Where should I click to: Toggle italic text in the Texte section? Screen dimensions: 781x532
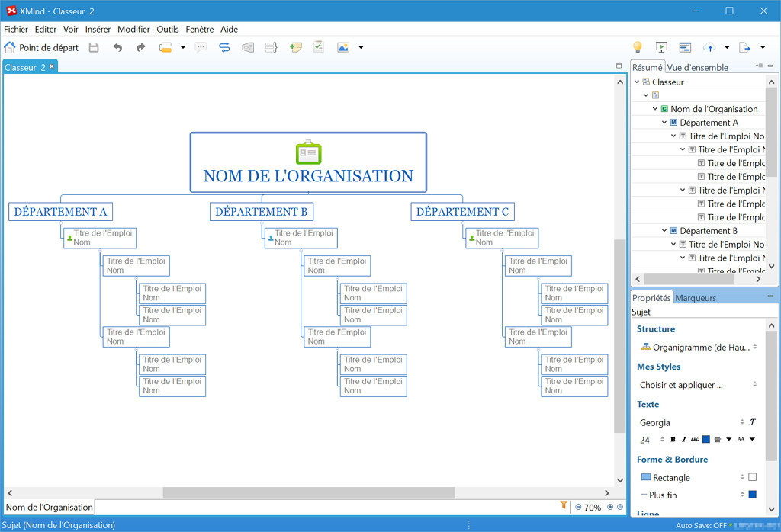(684, 440)
